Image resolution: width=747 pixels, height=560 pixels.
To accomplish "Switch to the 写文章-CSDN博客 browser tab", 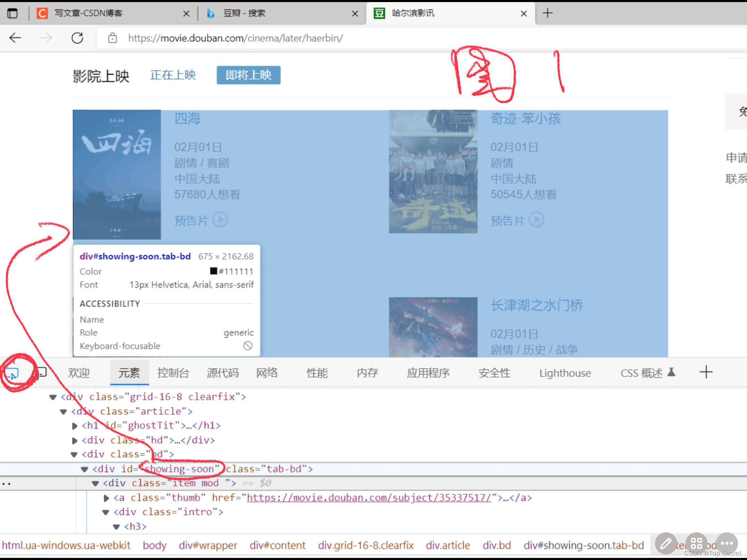I will pyautogui.click(x=89, y=13).
